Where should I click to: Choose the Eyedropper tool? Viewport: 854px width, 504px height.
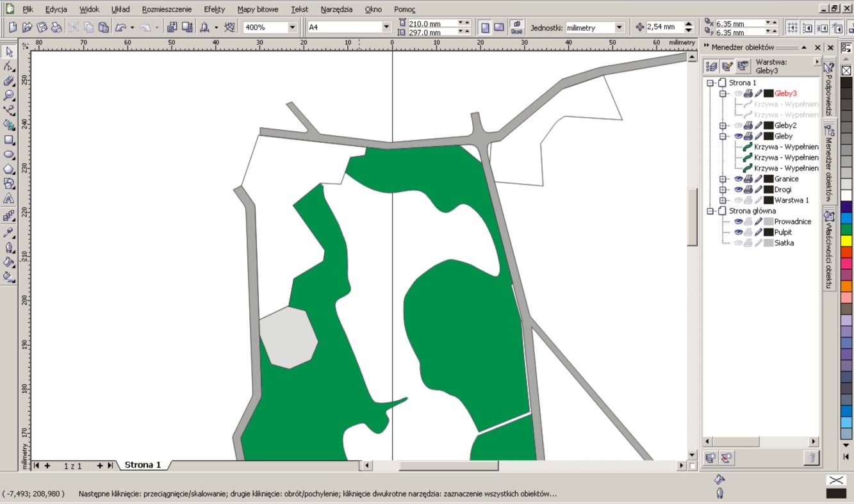(9, 232)
